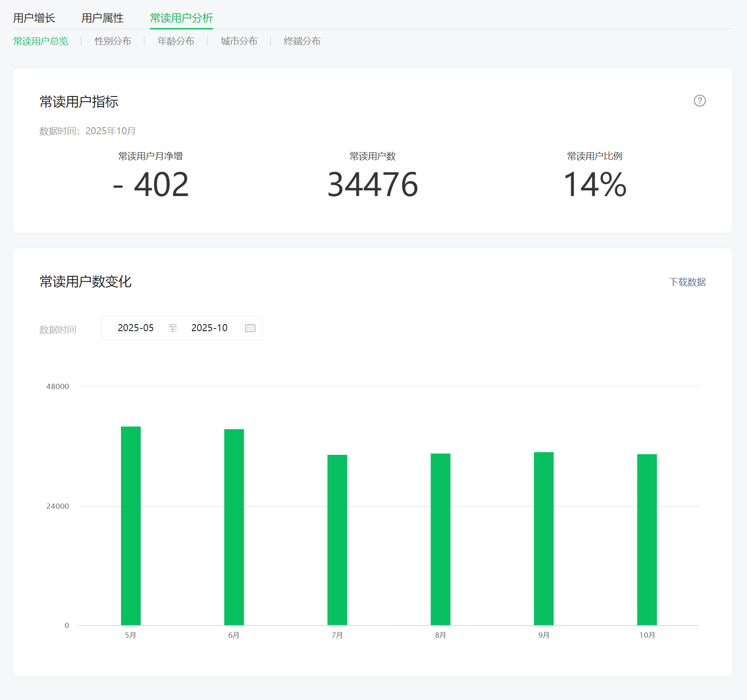Switch to 终端分布 sub-tab
Viewport: 747px width, 700px height.
tap(302, 41)
